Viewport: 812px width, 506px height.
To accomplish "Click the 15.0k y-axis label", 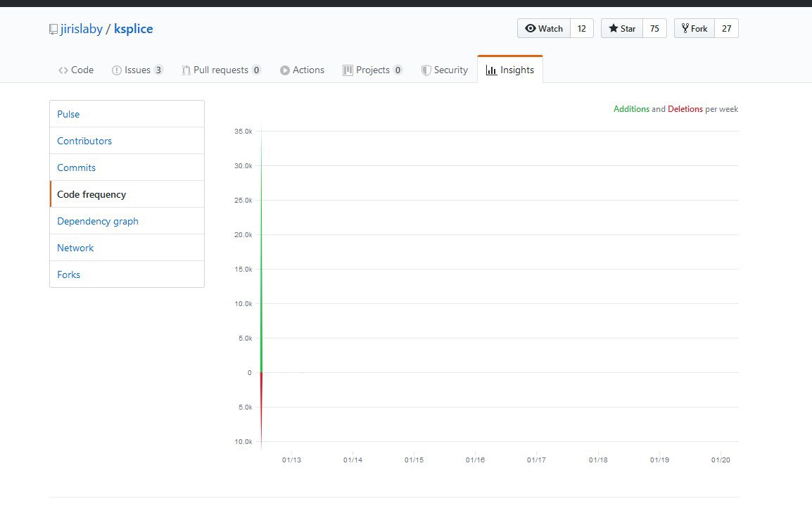I will (243, 270).
